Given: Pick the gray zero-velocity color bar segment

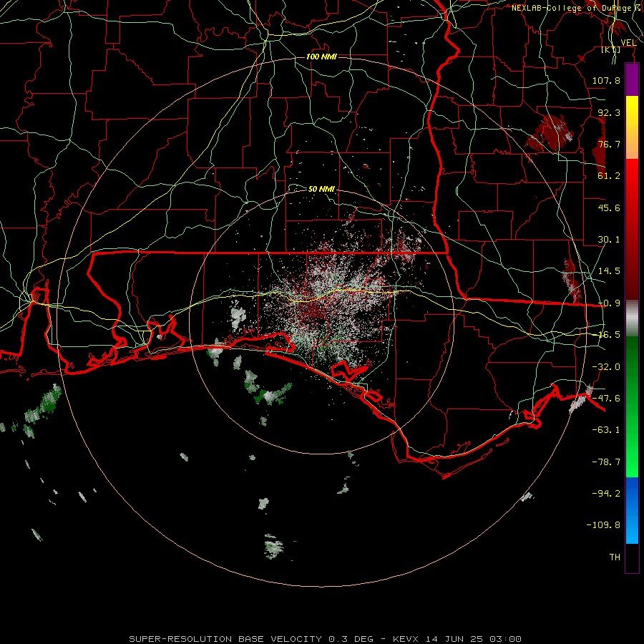Looking at the screenshot, I should (x=632, y=318).
